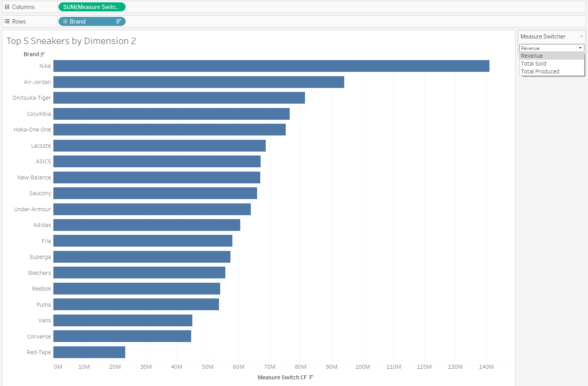Click the chart title Top 5 Sneakers
The height and width of the screenshot is (386, 588).
tap(71, 41)
